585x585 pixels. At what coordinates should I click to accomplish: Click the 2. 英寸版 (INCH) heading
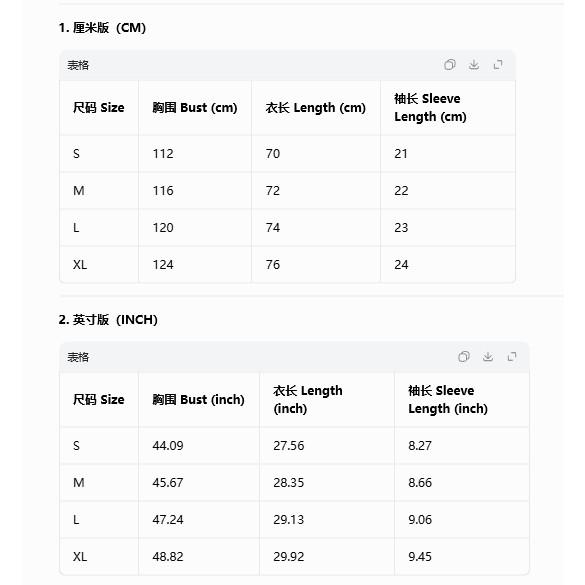(x=108, y=320)
